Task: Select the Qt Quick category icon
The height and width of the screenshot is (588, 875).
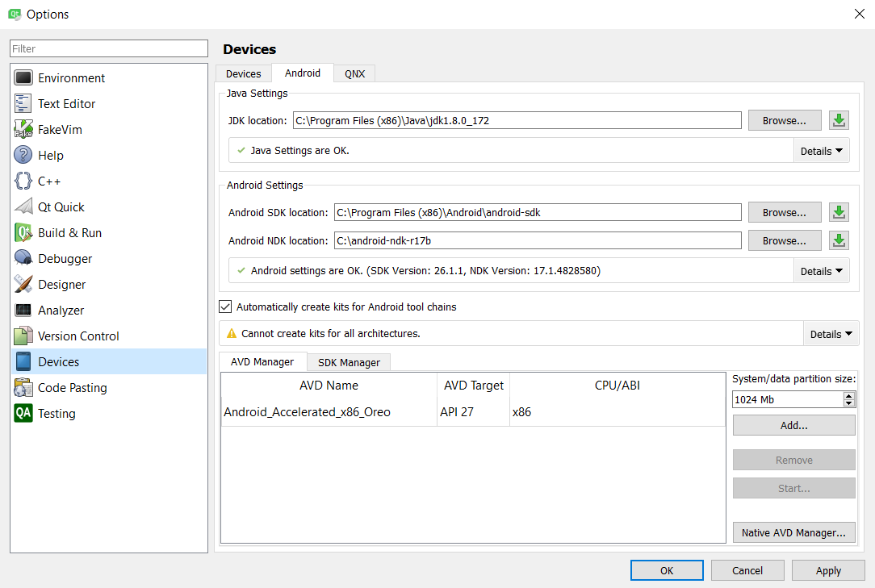Action: [23, 207]
